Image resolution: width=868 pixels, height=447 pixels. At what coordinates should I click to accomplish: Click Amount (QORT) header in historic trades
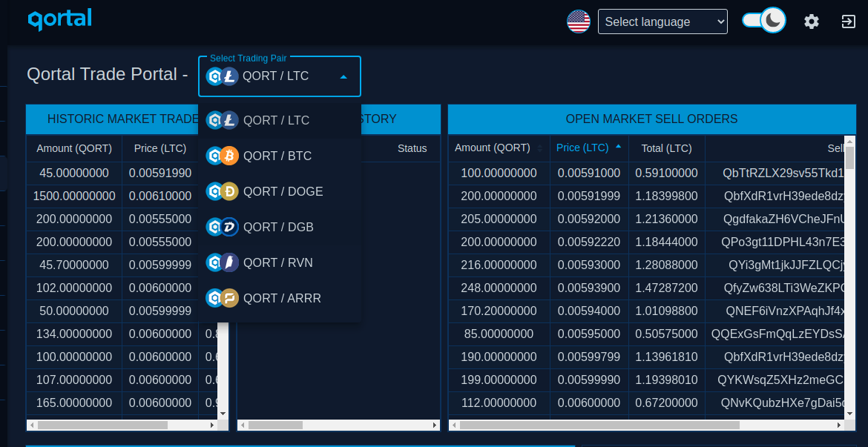pyautogui.click(x=74, y=148)
